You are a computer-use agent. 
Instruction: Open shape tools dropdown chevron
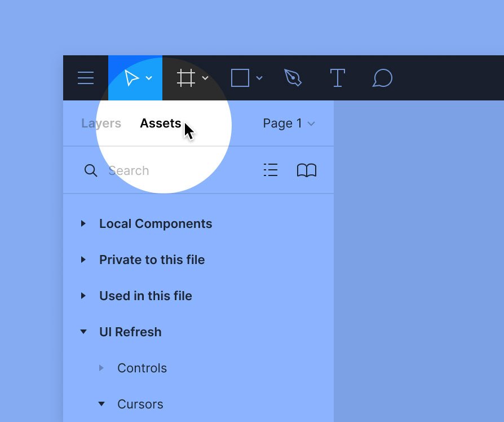[259, 78]
